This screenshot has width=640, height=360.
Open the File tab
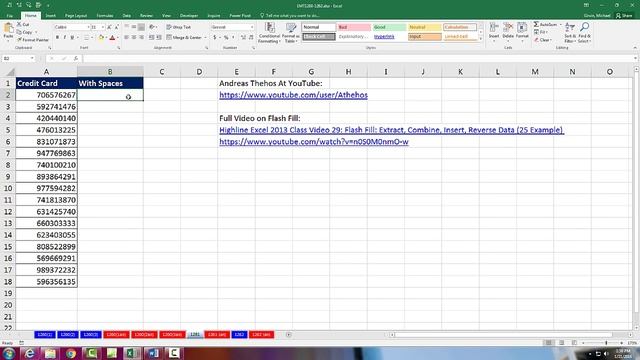[x=9, y=16]
